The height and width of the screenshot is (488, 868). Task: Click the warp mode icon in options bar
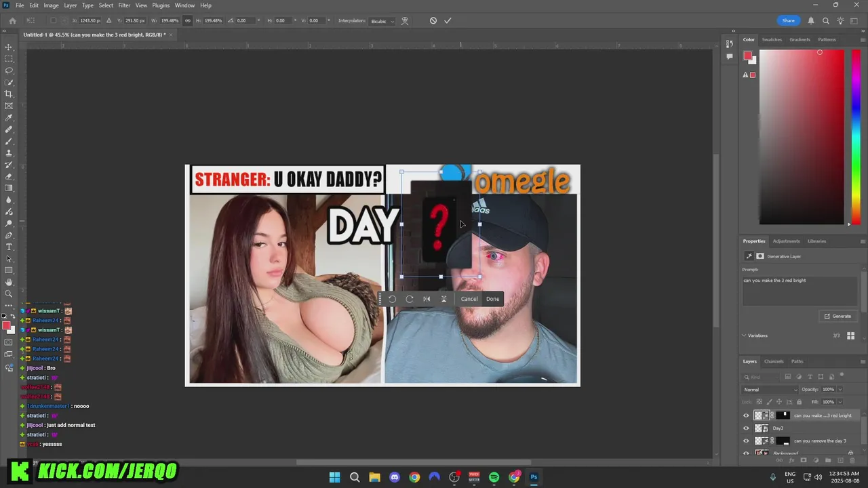405,20
